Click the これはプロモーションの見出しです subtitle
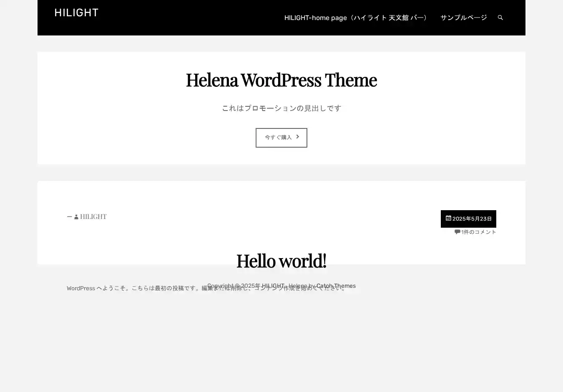 pos(281,108)
